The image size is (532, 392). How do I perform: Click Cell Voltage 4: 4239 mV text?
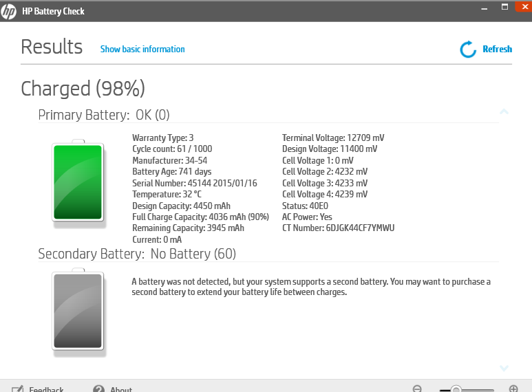pyautogui.click(x=325, y=195)
